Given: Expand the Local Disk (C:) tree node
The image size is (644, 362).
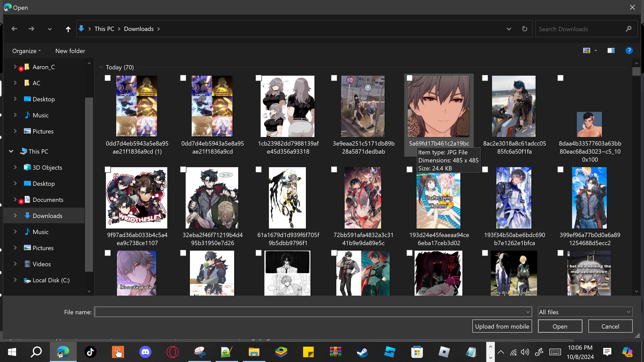Looking at the screenshot, I should click(15, 280).
